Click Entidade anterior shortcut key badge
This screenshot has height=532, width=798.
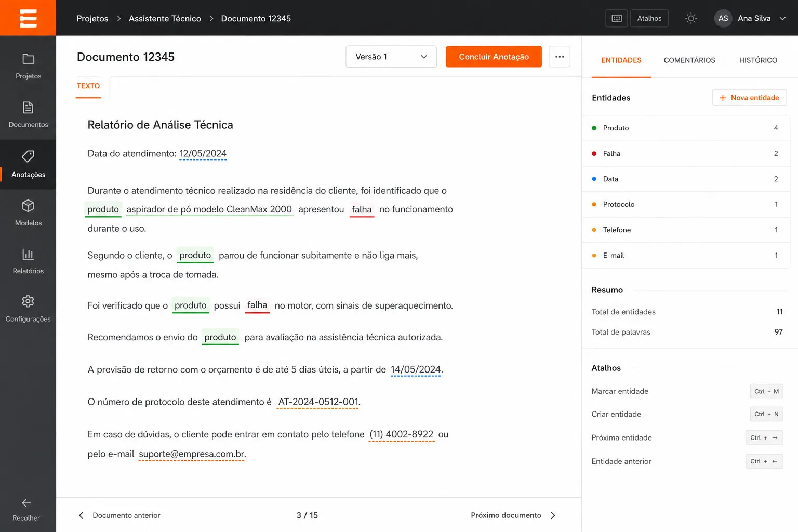click(x=764, y=461)
